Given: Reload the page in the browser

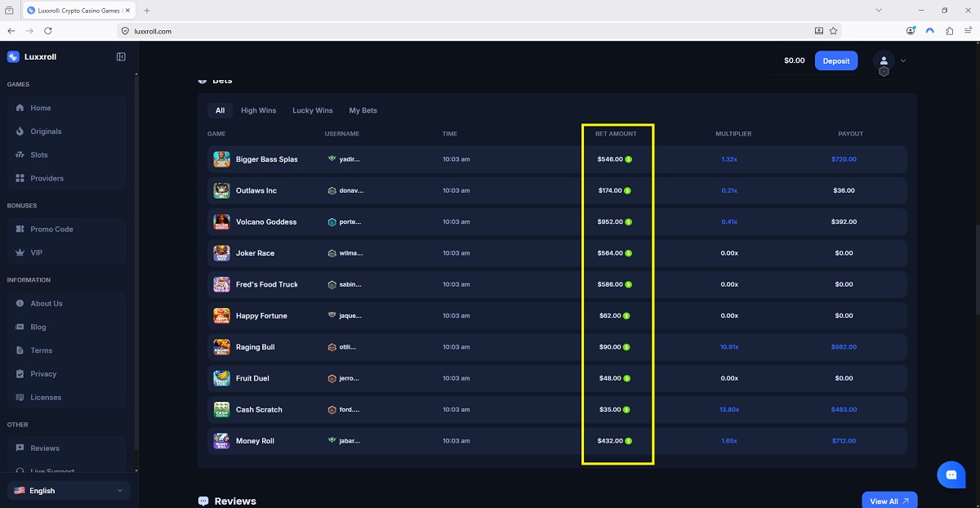Looking at the screenshot, I should [x=48, y=31].
